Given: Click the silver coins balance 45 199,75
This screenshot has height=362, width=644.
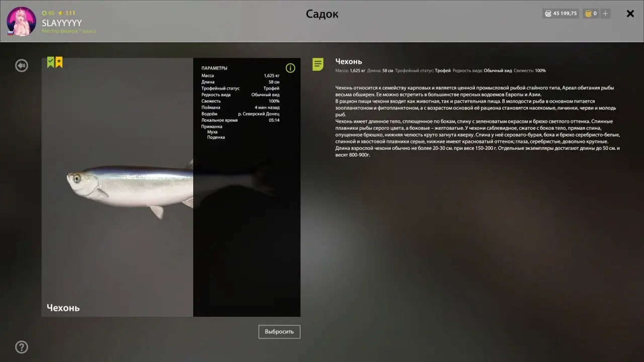Looking at the screenshot, I should [560, 14].
